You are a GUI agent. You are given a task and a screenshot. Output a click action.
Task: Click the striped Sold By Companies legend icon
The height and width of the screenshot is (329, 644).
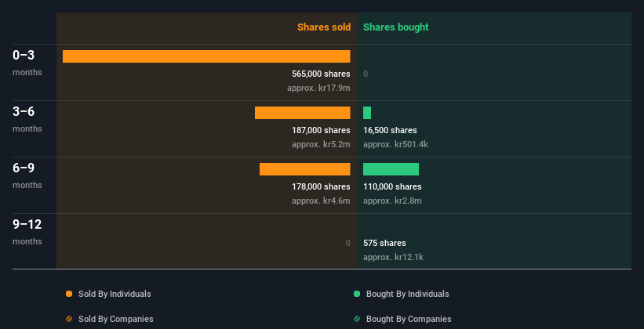[x=69, y=319]
